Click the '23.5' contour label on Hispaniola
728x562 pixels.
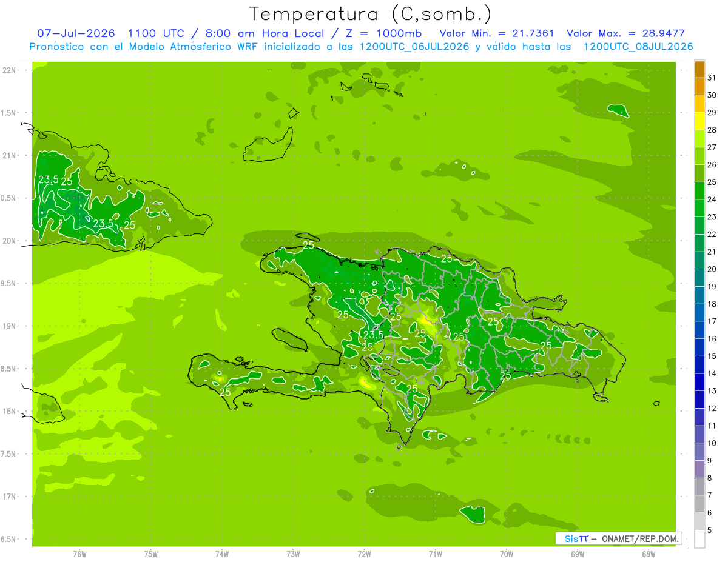click(x=373, y=335)
